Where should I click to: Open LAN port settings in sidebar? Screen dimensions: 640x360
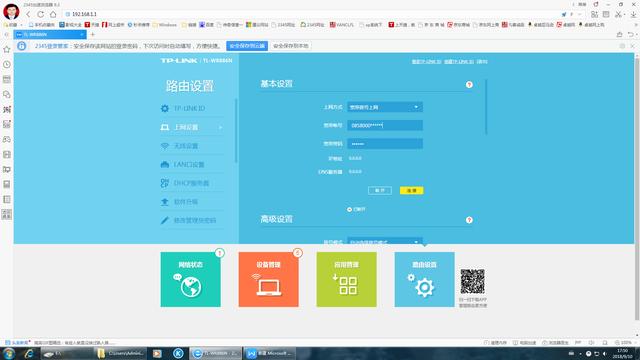click(182, 164)
